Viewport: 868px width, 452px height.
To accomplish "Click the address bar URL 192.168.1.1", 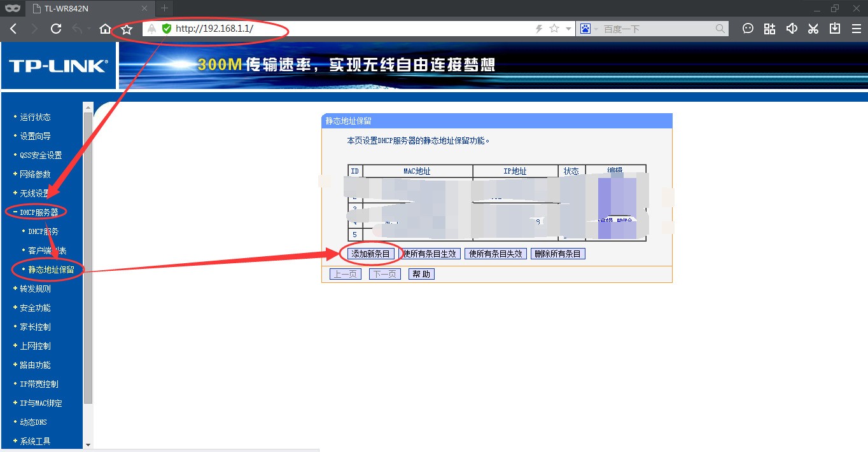I will [x=214, y=29].
